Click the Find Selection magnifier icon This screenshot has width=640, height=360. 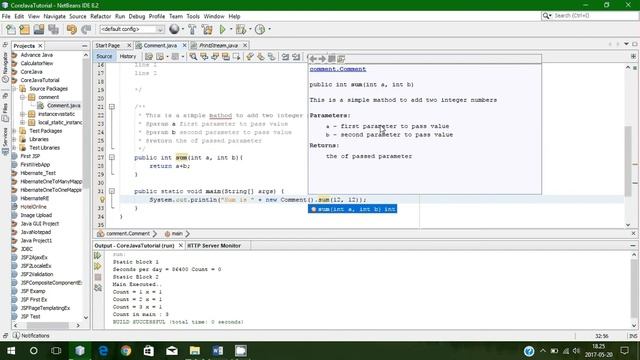(193, 57)
